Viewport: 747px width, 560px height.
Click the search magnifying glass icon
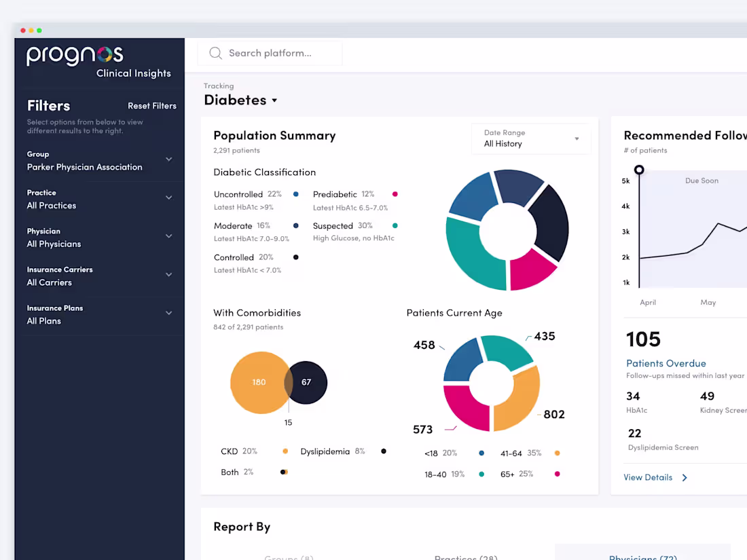pyautogui.click(x=215, y=53)
